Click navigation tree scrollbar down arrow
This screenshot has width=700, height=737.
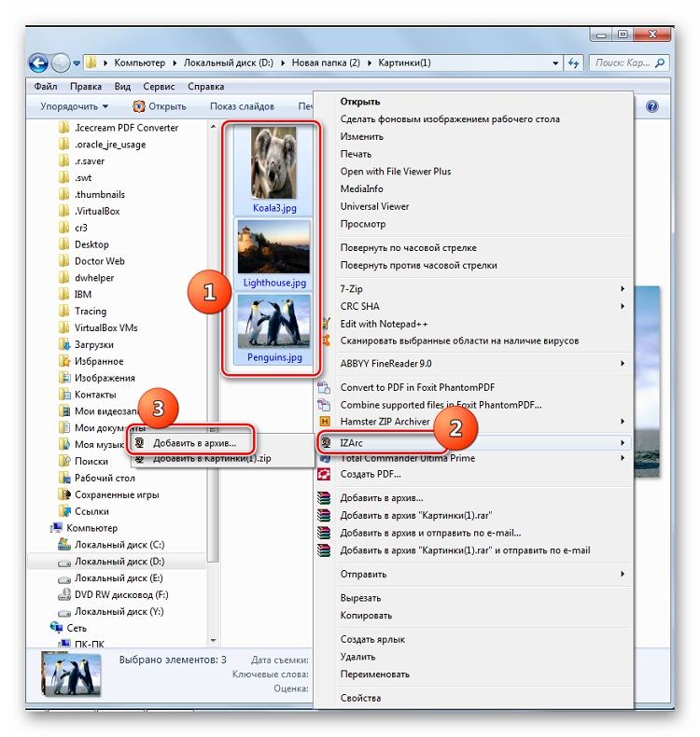point(213,640)
